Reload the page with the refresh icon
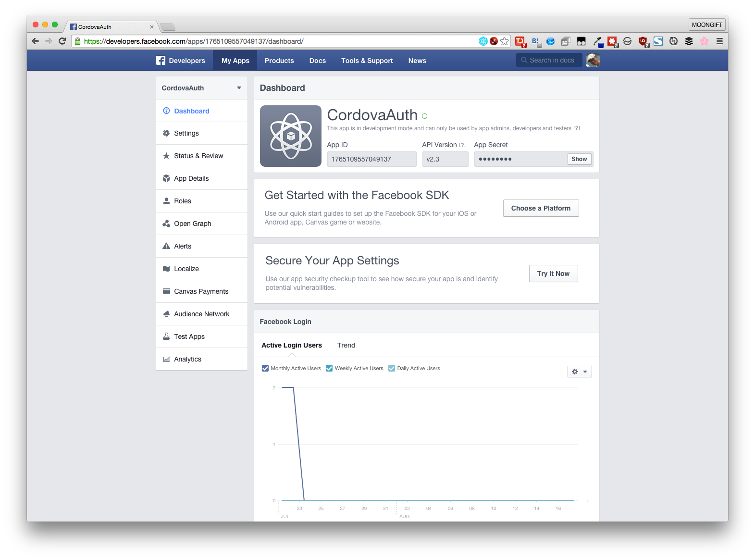This screenshot has width=755, height=560. click(62, 41)
